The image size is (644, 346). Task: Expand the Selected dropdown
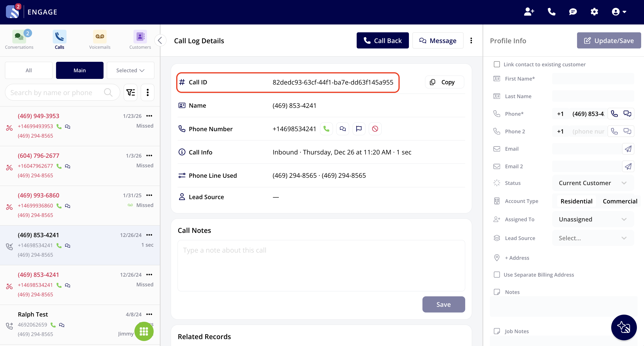(x=131, y=70)
